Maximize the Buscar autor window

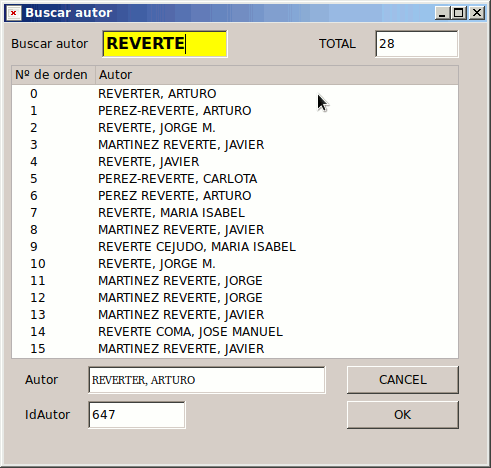(x=459, y=13)
